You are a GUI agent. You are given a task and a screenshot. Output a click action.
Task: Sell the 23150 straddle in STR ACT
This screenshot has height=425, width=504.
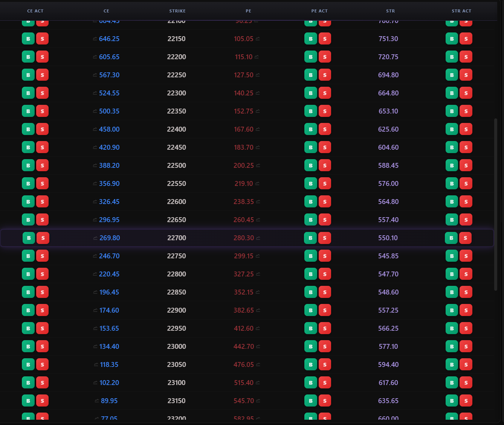click(466, 401)
